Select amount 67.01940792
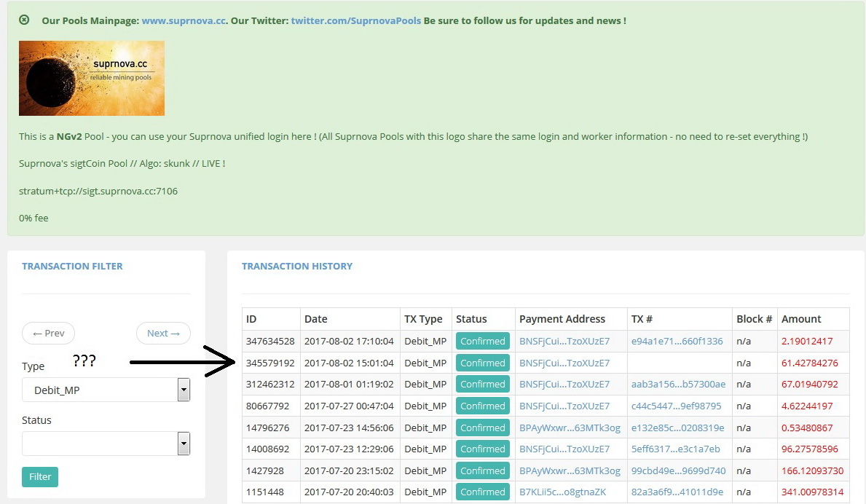Screen dimensions: 866x504 pyautogui.click(x=810, y=385)
